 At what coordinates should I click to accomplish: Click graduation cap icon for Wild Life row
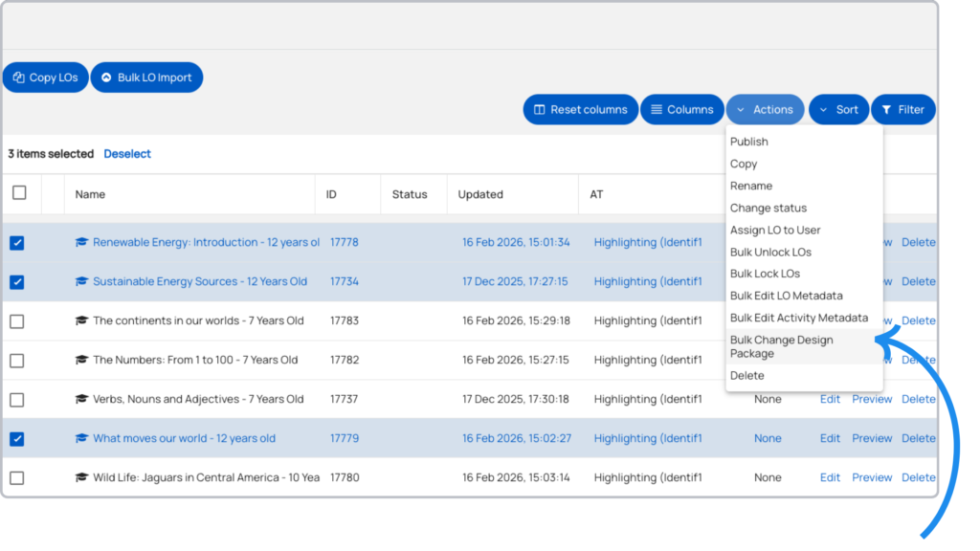tap(81, 478)
